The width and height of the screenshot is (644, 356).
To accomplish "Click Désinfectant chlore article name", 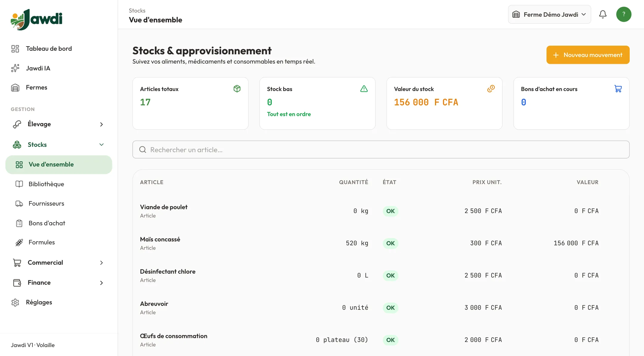I will tap(168, 272).
